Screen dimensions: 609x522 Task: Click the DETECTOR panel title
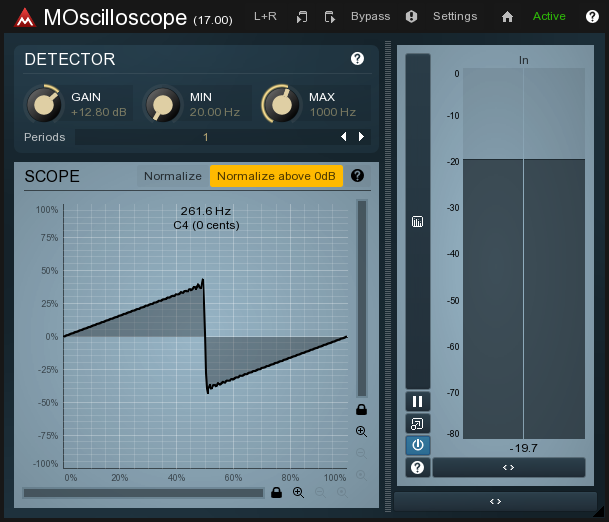tap(70, 59)
